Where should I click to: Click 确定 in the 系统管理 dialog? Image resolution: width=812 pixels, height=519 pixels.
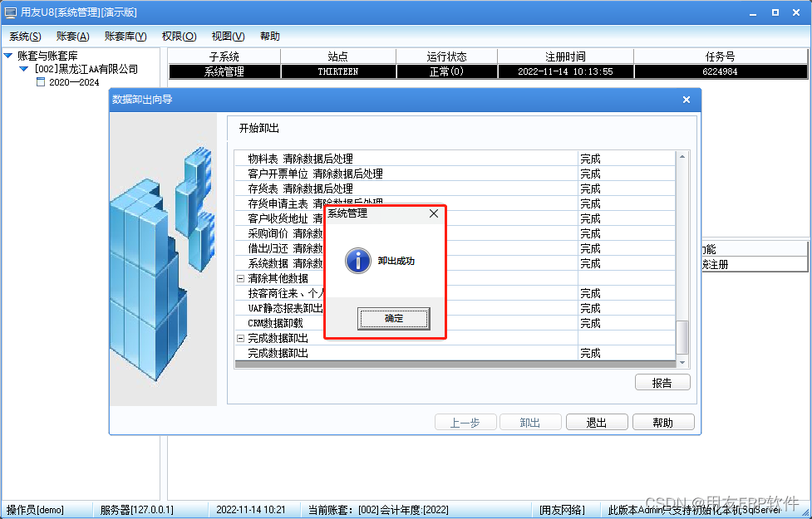(x=394, y=318)
